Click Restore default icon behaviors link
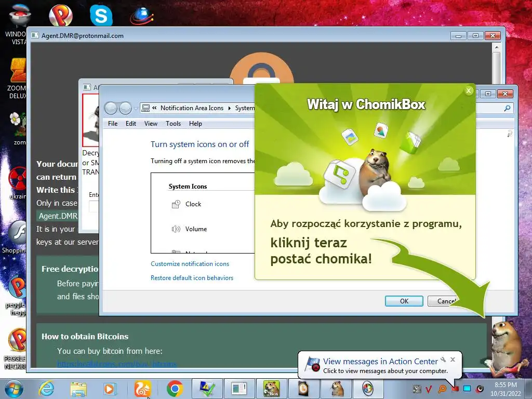Screen dimensions: 532x399 tap(192, 277)
